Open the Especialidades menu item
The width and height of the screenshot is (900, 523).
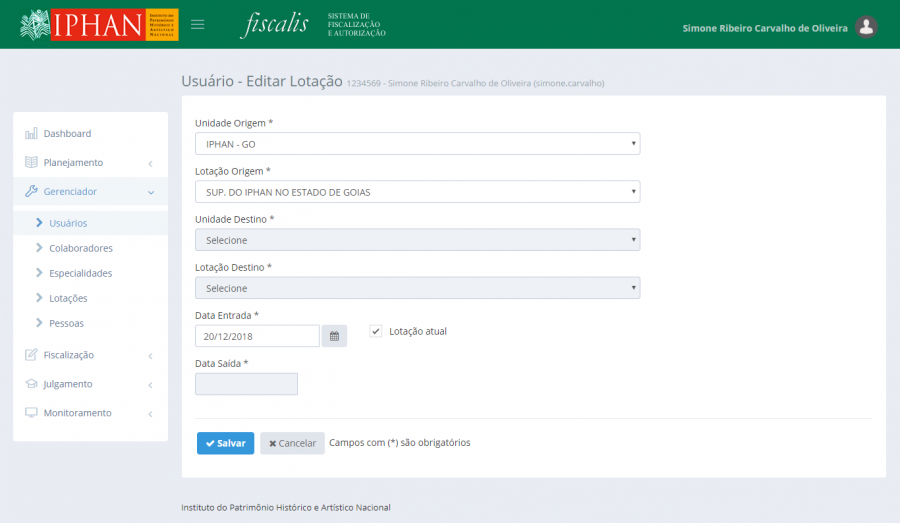click(80, 273)
